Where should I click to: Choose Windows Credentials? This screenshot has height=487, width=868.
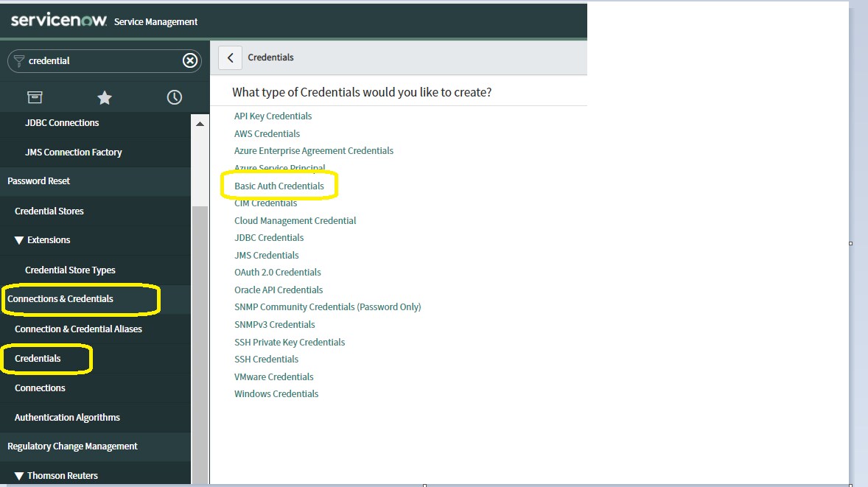[x=276, y=394]
